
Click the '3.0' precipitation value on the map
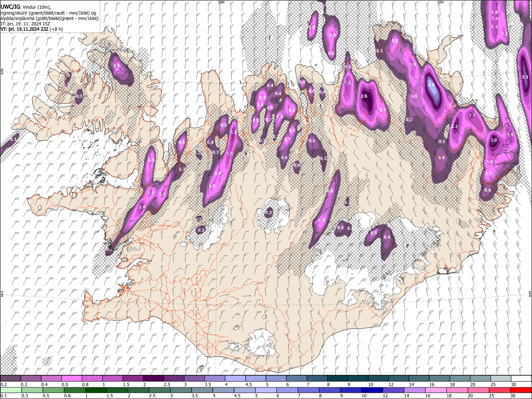coord(494,140)
